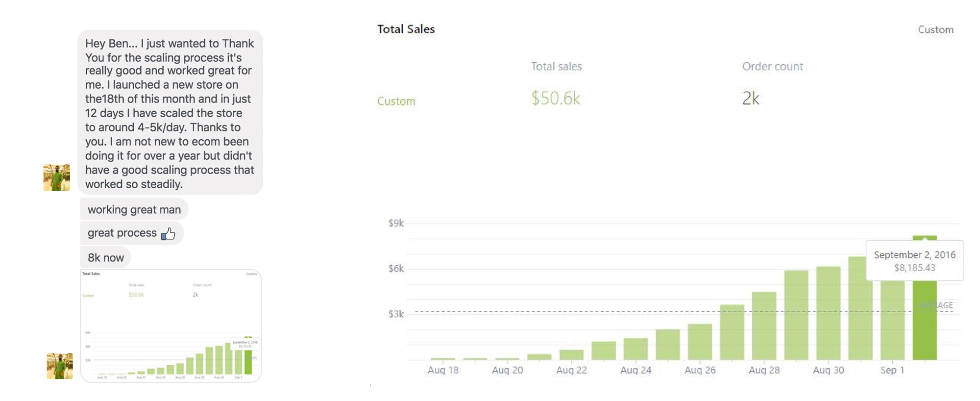Click sender avatar beside the chart thumbnail

(59, 366)
